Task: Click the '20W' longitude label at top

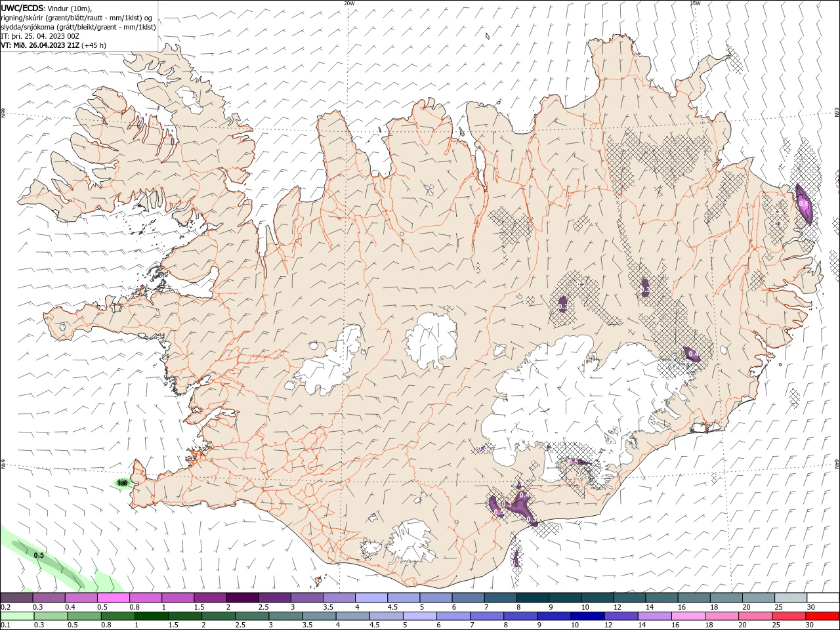Action: tap(349, 3)
